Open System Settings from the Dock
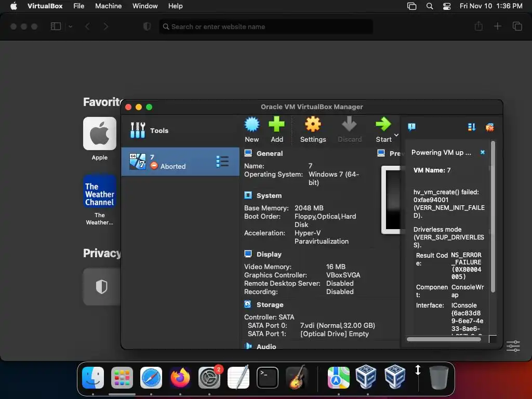 pos(209,378)
